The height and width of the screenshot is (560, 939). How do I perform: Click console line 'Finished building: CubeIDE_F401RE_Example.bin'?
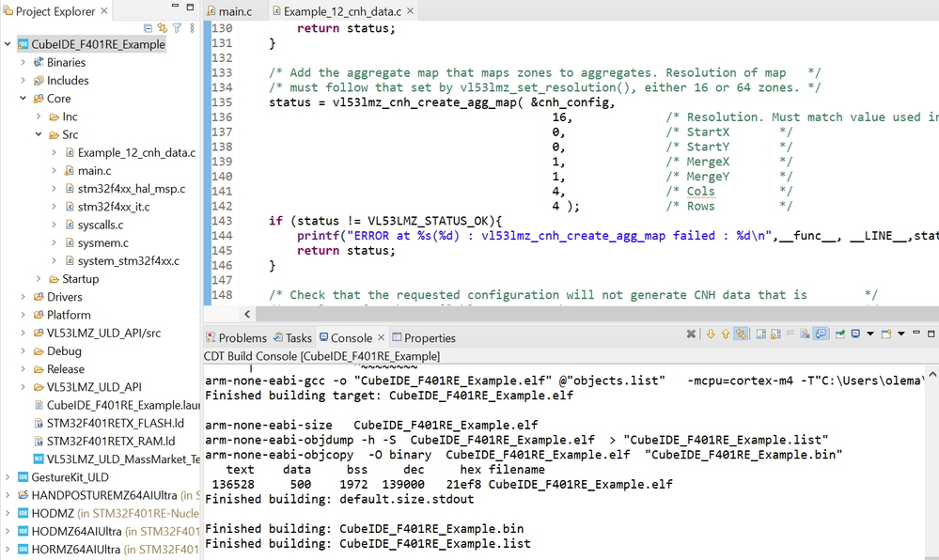pos(364,529)
